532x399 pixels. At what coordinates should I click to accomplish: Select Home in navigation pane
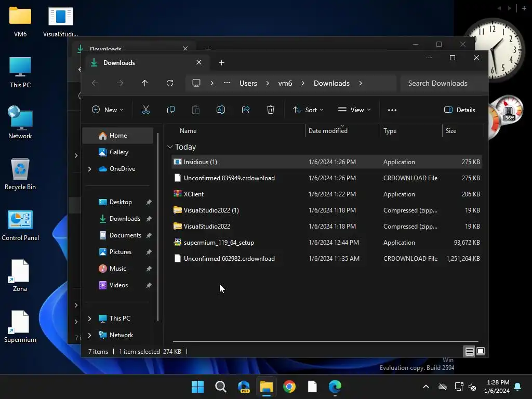coord(118,136)
